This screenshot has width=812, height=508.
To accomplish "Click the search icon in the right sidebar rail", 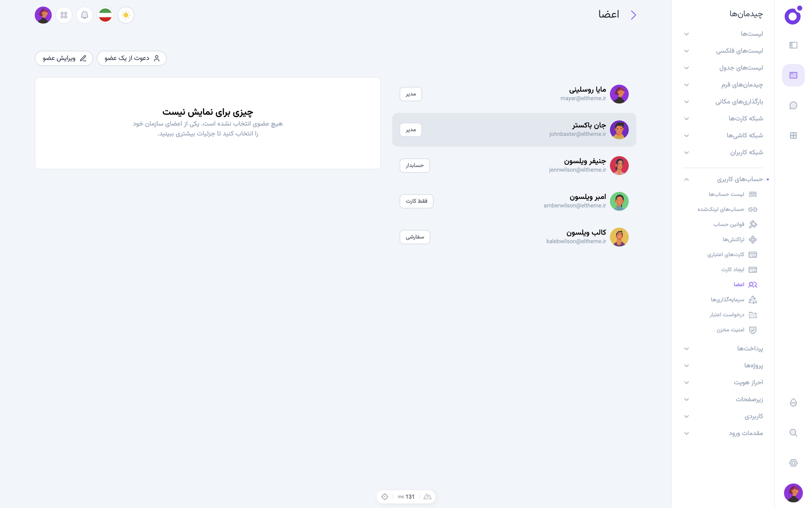I will pos(793,432).
